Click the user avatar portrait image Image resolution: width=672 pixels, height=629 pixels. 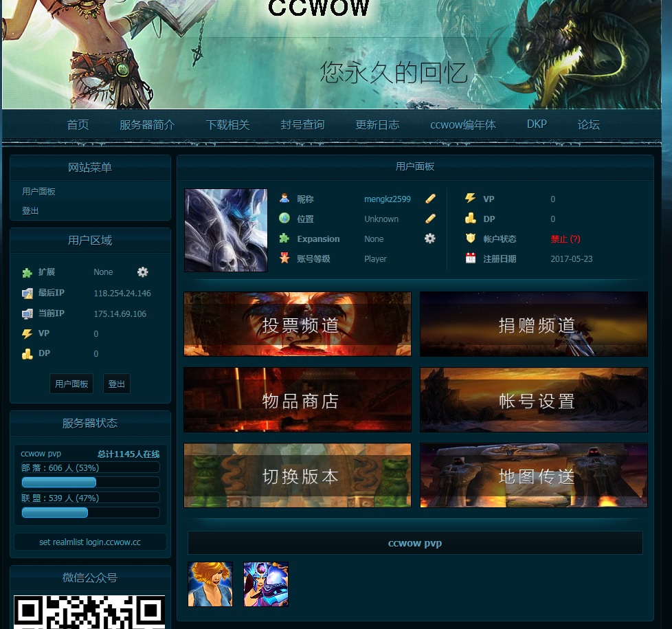pos(225,230)
